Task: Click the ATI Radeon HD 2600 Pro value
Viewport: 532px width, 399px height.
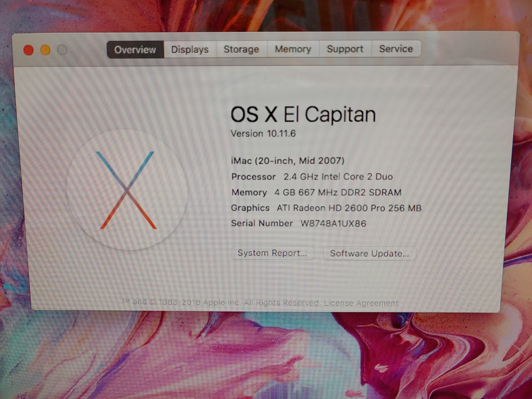Action: click(349, 208)
